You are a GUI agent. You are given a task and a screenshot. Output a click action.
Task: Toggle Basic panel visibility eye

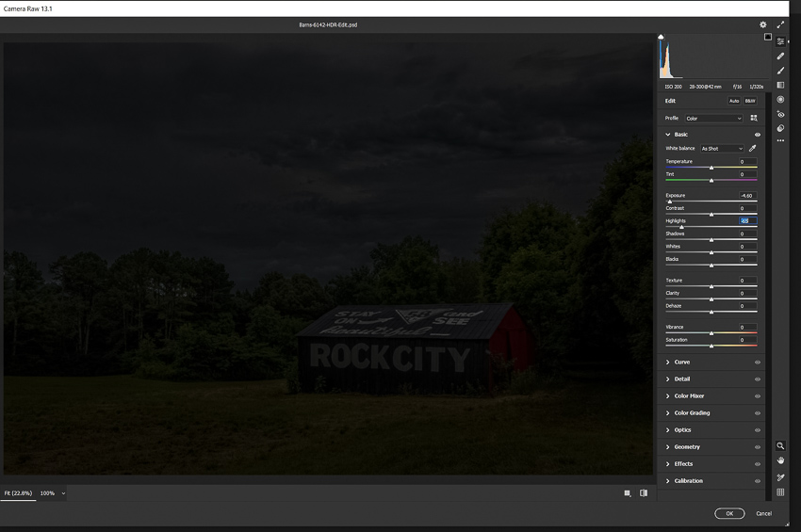point(758,135)
